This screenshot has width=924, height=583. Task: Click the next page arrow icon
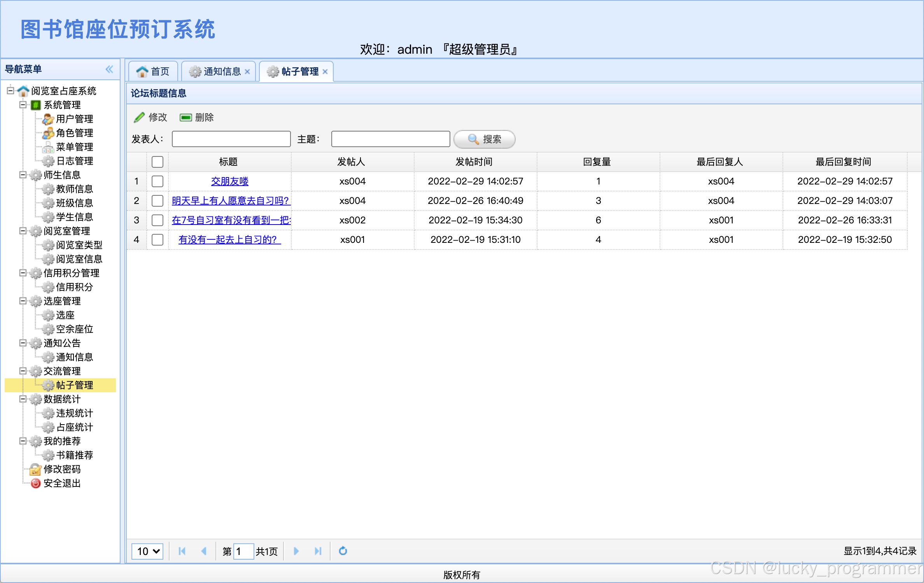296,551
